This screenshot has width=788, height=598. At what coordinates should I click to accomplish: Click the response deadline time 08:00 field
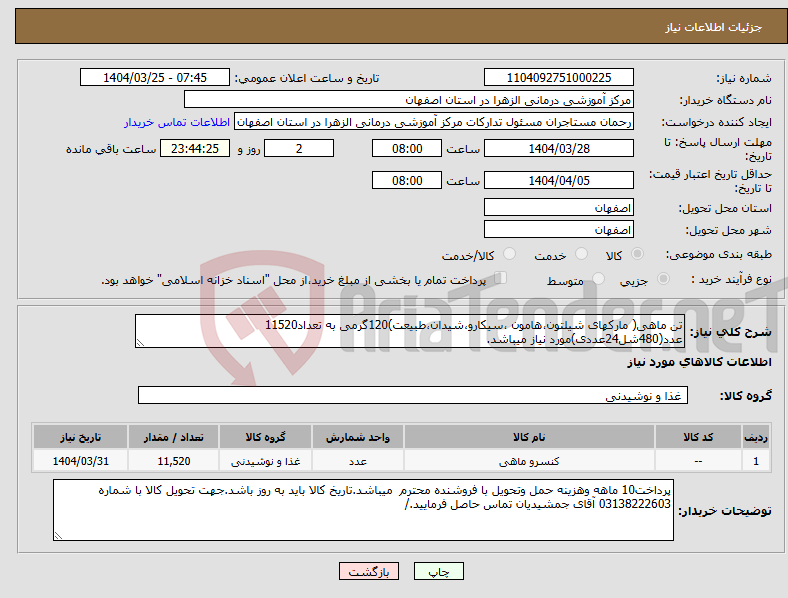point(407,148)
